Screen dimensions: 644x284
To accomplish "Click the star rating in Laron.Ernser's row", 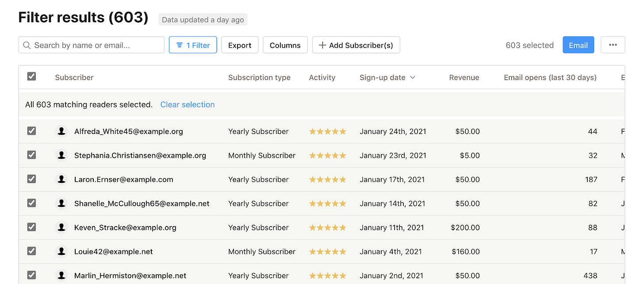I will tap(327, 179).
